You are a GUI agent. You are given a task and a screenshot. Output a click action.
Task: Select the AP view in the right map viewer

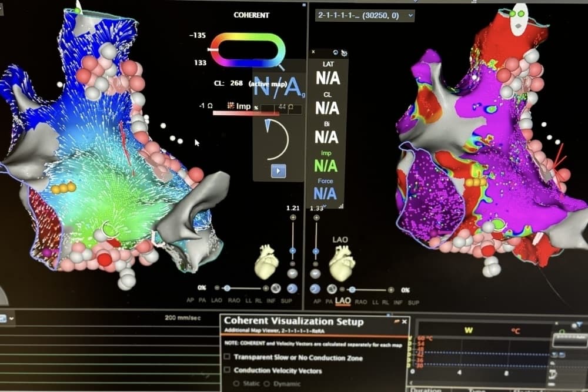[317, 301]
